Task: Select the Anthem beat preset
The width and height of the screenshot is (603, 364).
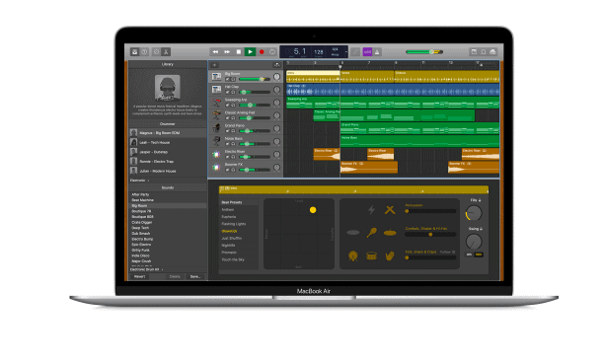Action: [228, 209]
